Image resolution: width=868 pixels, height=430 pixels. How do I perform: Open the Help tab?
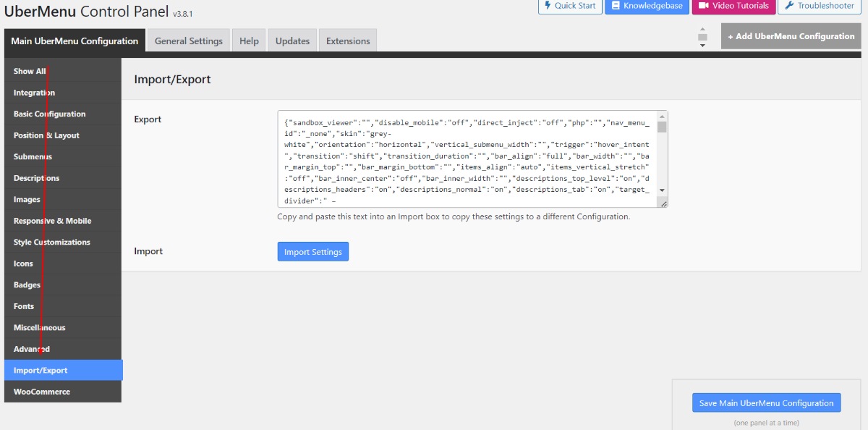click(x=249, y=41)
